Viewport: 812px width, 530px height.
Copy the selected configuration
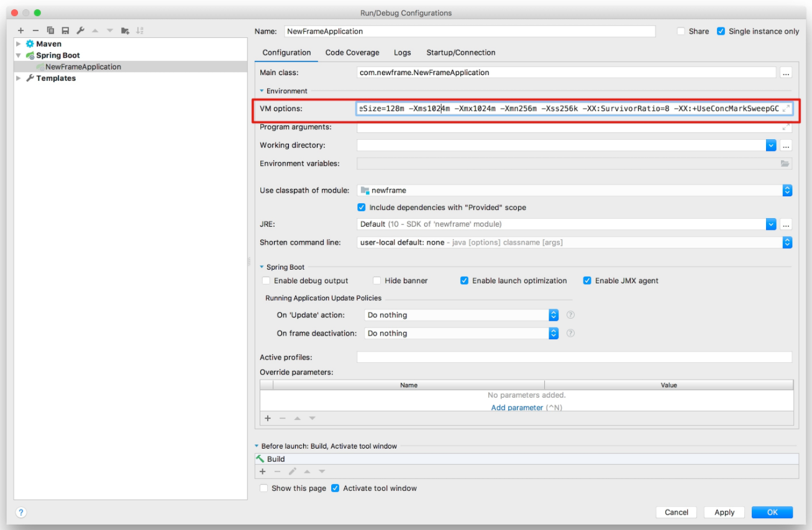[x=50, y=30]
